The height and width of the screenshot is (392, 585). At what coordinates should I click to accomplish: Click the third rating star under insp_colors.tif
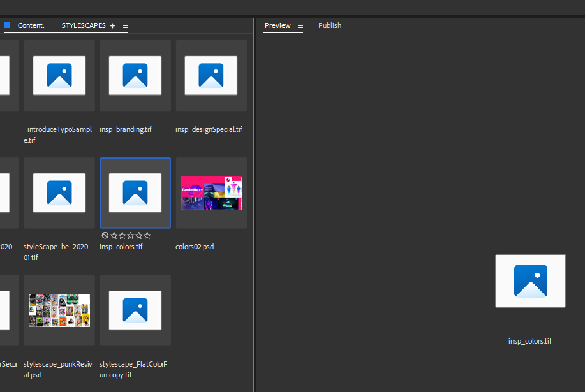pyautogui.click(x=130, y=235)
